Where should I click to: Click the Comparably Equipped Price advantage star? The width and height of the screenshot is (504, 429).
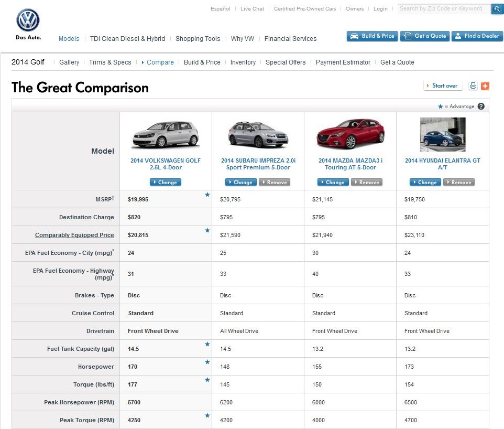click(207, 230)
